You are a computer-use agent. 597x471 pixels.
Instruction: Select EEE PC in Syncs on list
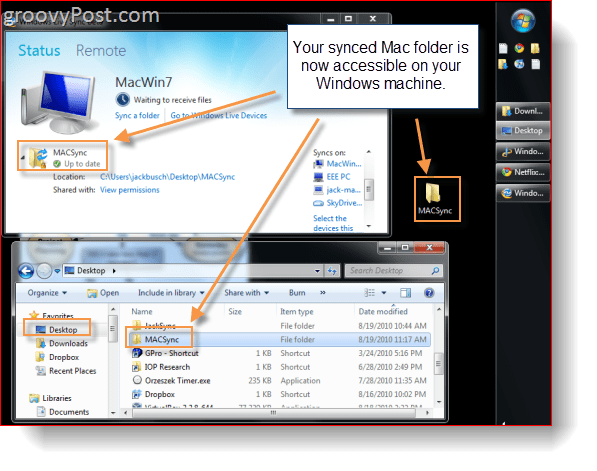tap(332, 177)
